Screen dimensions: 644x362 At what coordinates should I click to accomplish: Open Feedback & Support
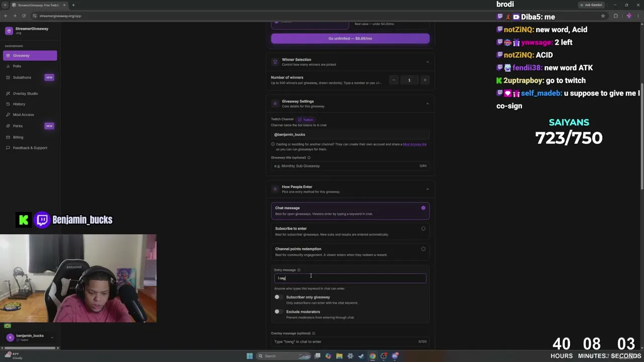[x=30, y=148]
